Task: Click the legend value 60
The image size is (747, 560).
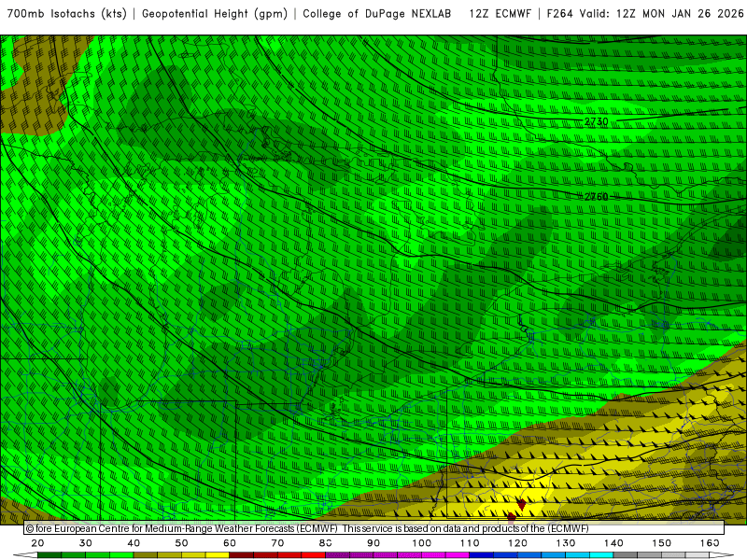Action: point(230,543)
